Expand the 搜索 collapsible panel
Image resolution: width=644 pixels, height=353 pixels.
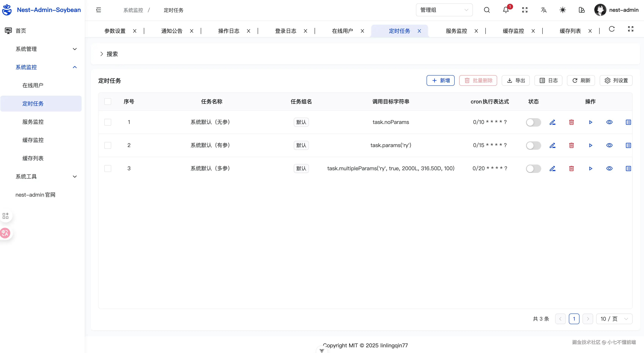tap(109, 54)
